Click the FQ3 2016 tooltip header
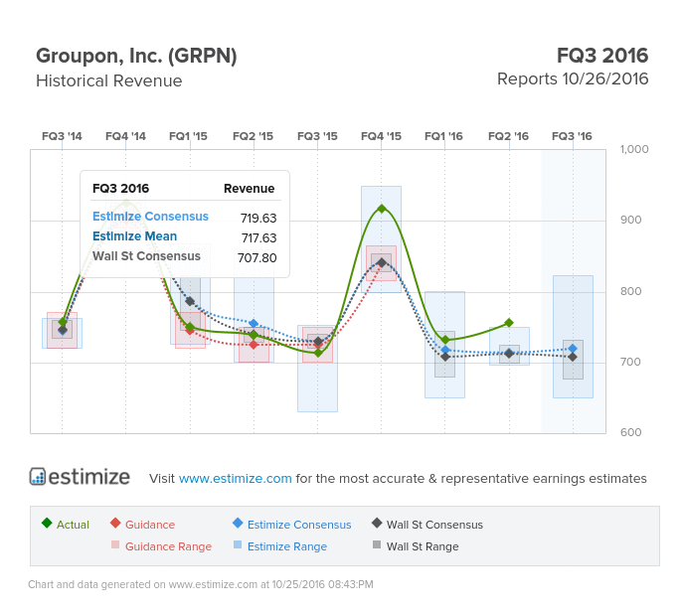 click(120, 189)
